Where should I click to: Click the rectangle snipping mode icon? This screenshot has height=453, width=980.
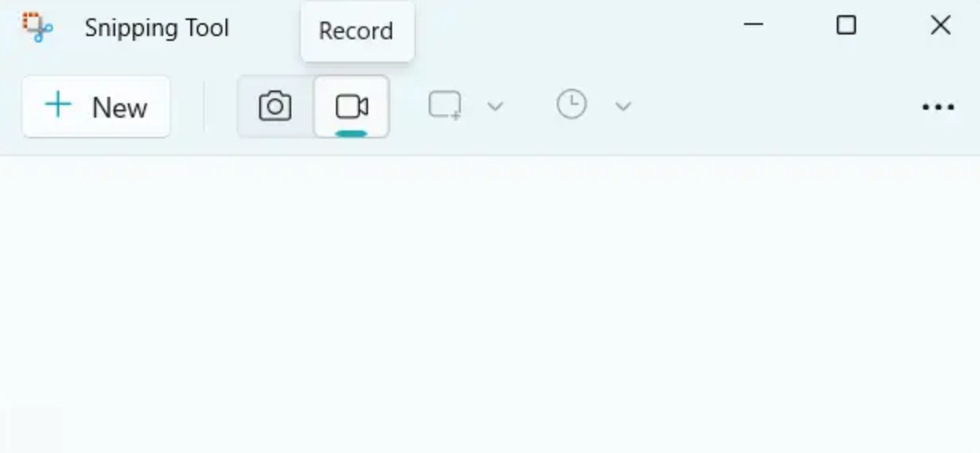[x=445, y=106]
